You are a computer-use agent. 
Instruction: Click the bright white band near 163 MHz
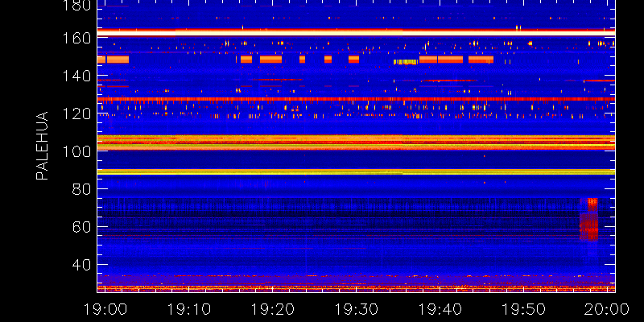point(356,32)
